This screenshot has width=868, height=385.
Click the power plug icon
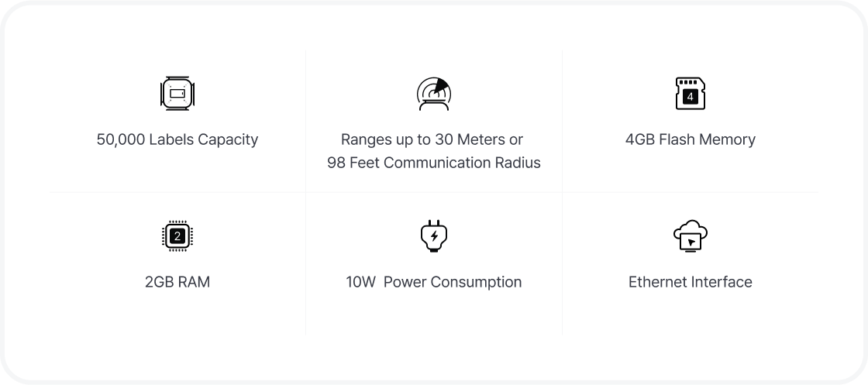(434, 236)
